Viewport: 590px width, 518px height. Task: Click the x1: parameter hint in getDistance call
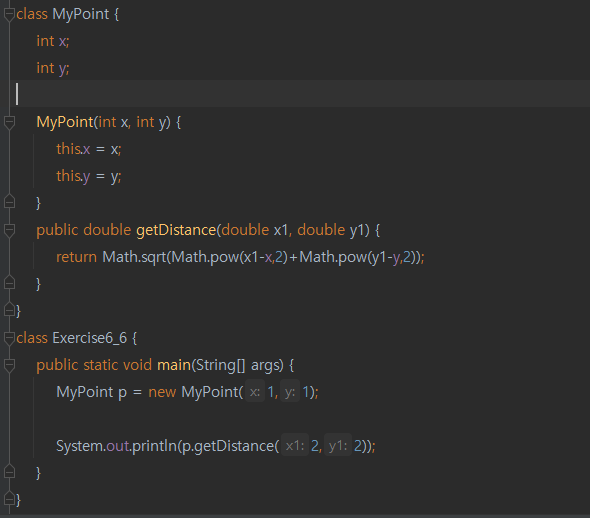click(x=295, y=446)
